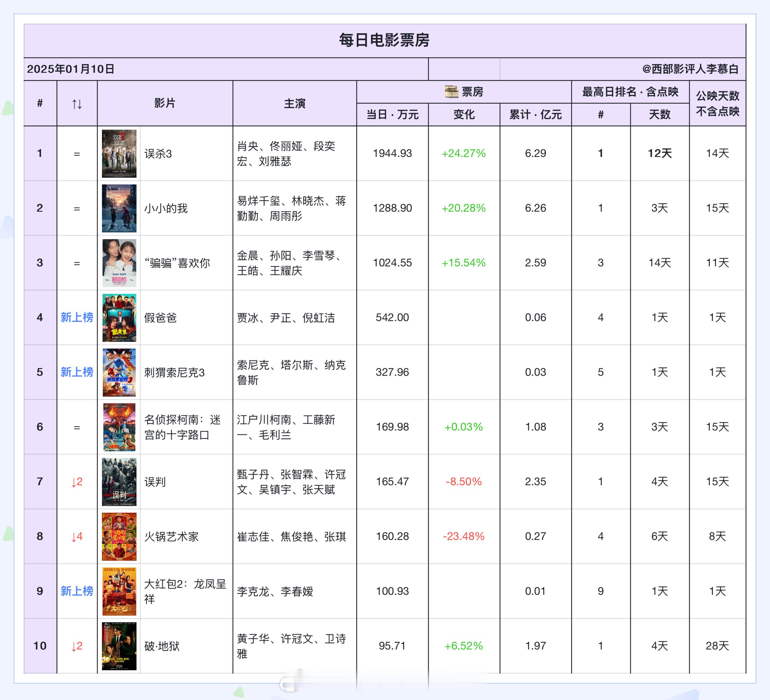This screenshot has width=770, height=700.
Task: Click 新上榜 label in 假爸爸 row
Action: (x=77, y=317)
